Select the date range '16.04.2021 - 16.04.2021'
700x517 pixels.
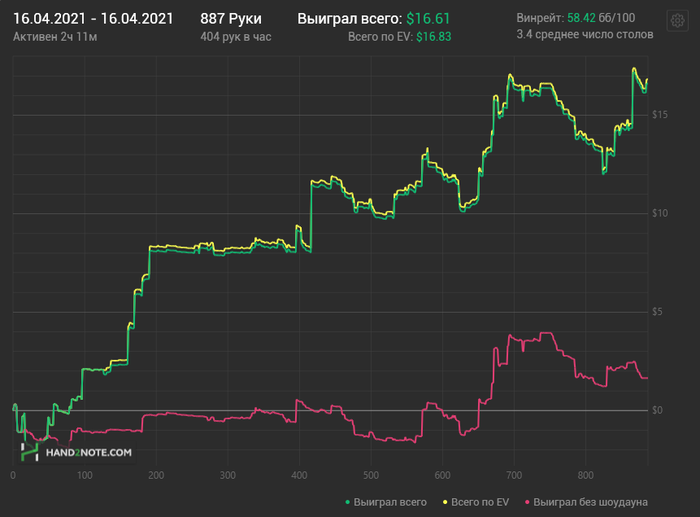click(93, 19)
